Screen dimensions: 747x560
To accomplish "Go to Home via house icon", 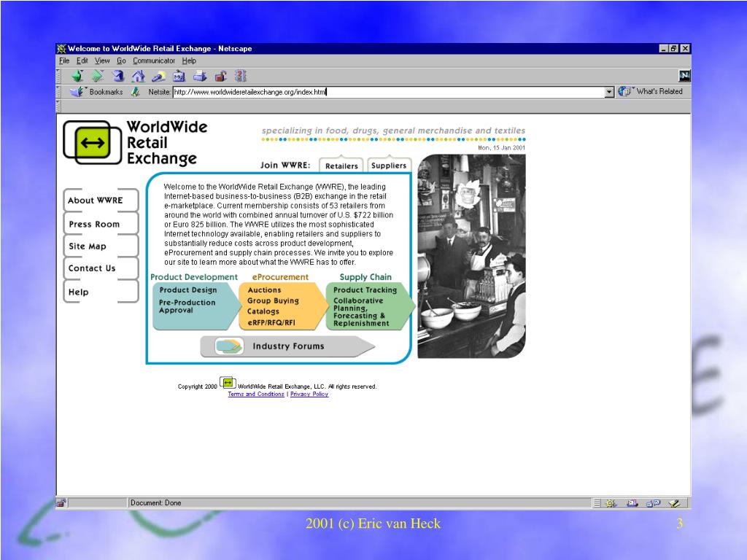I will point(138,76).
